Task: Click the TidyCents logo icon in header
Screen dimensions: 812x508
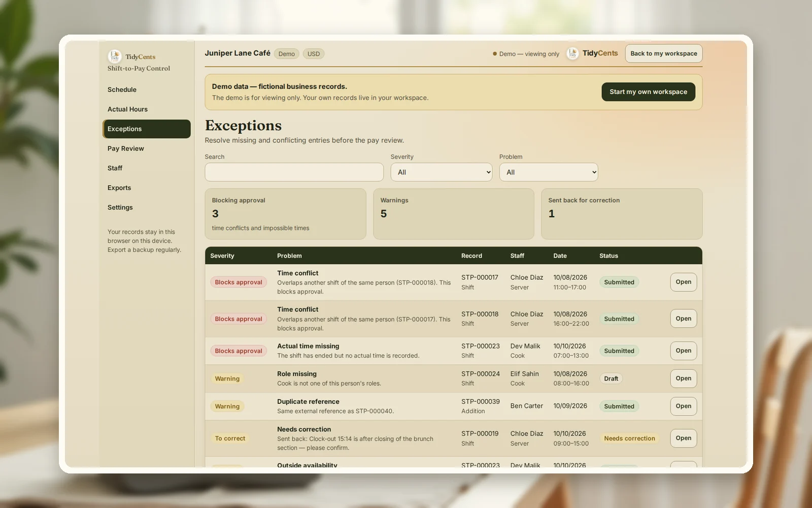Action: pyautogui.click(x=572, y=53)
